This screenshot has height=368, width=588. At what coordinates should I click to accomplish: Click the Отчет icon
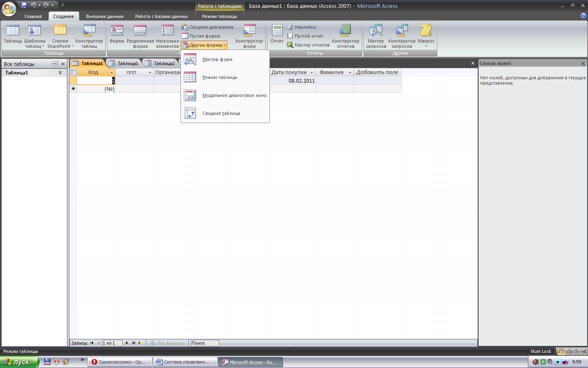click(x=277, y=34)
